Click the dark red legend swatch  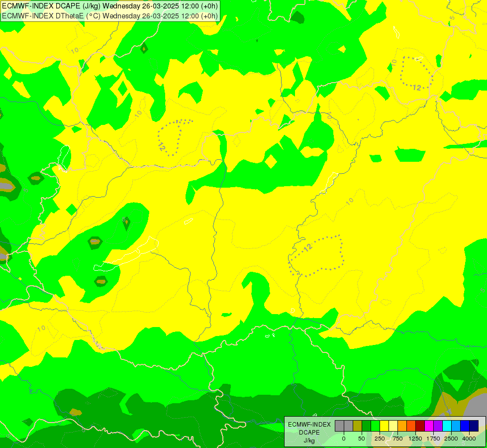click(x=420, y=426)
